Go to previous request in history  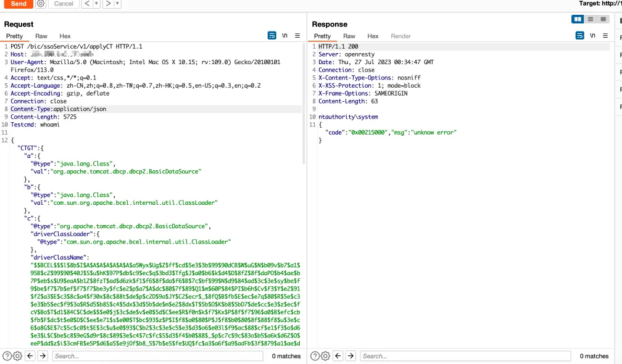(x=87, y=4)
